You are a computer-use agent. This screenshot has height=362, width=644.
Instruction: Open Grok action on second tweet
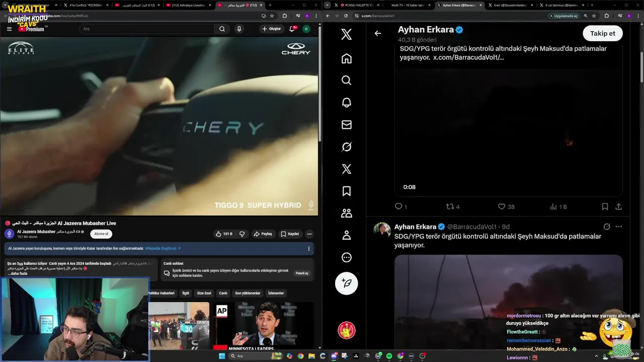pyautogui.click(x=607, y=227)
